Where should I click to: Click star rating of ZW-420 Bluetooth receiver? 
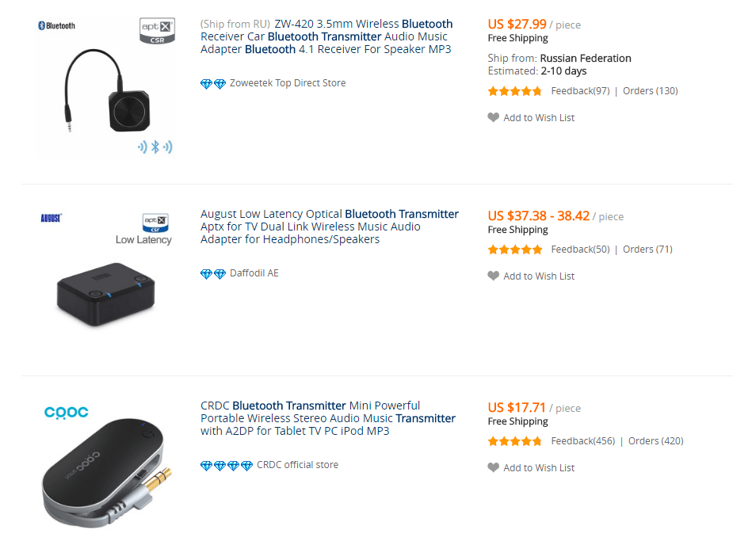pyautogui.click(x=515, y=91)
